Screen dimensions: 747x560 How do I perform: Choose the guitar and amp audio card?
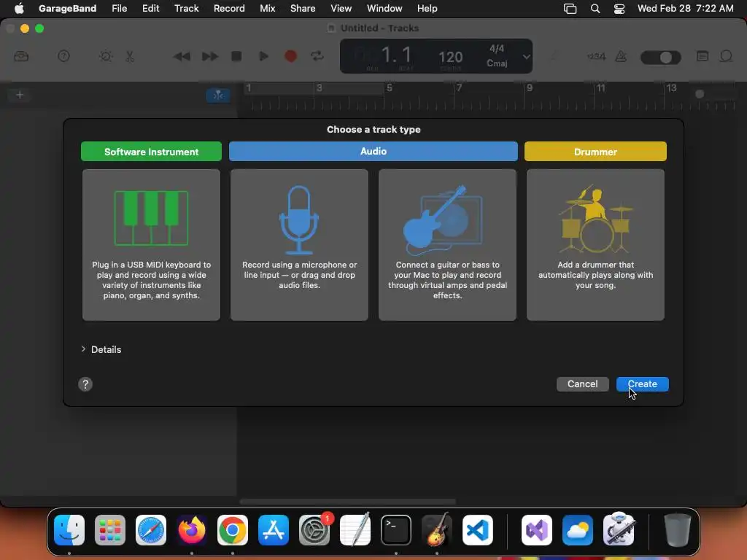click(x=447, y=245)
